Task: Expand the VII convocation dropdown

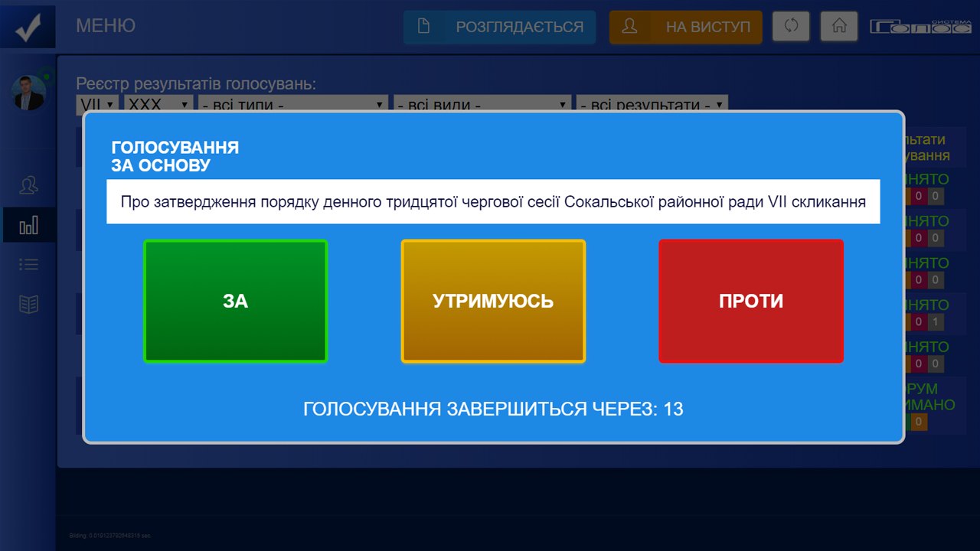Action: (97, 105)
